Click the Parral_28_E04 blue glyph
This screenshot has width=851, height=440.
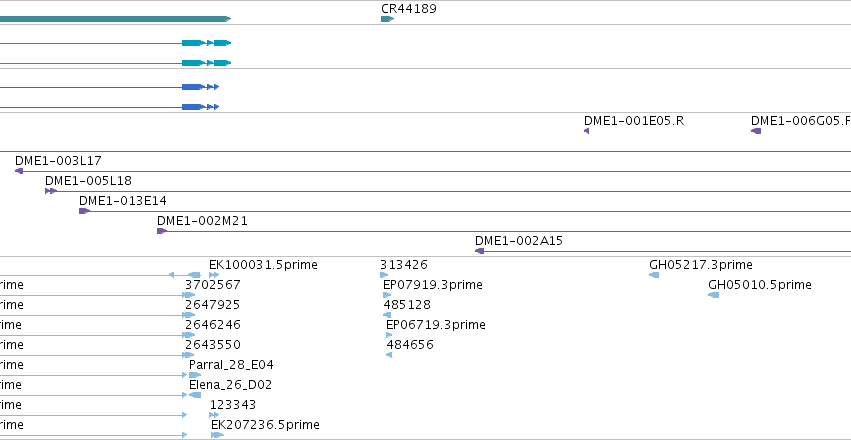click(195, 375)
